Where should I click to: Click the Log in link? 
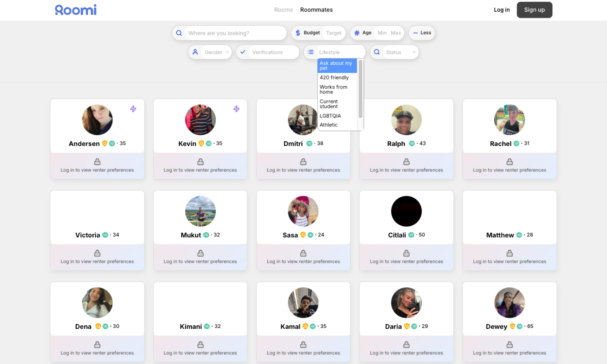[501, 10]
